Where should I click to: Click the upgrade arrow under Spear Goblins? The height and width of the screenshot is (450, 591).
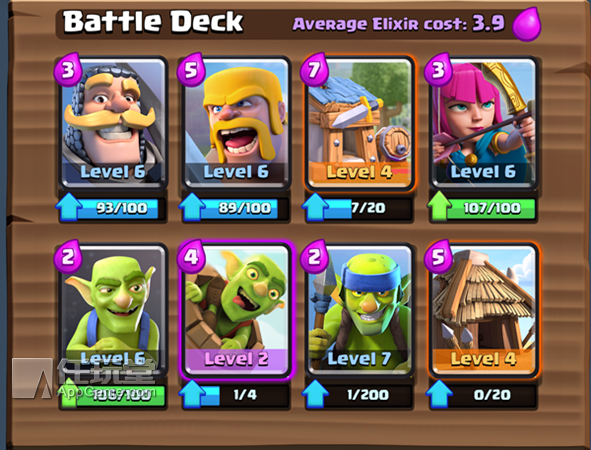(315, 394)
